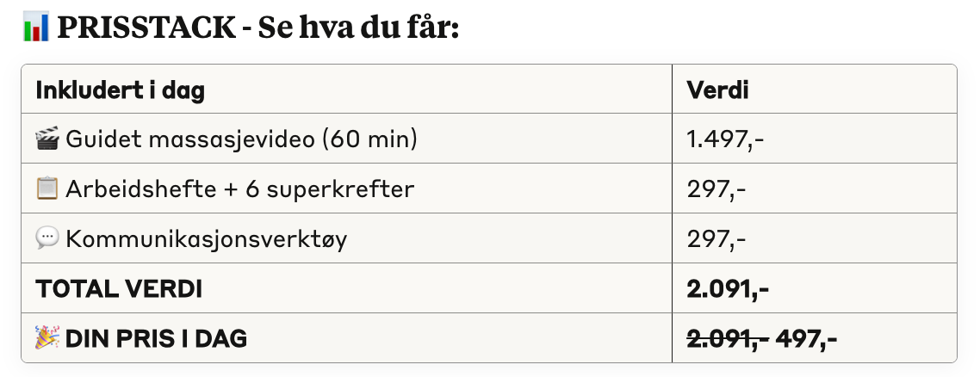The image size is (980, 377).
Task: Click the 297,- value in Kommunikasjonsverktøy row
Action: [716, 238]
